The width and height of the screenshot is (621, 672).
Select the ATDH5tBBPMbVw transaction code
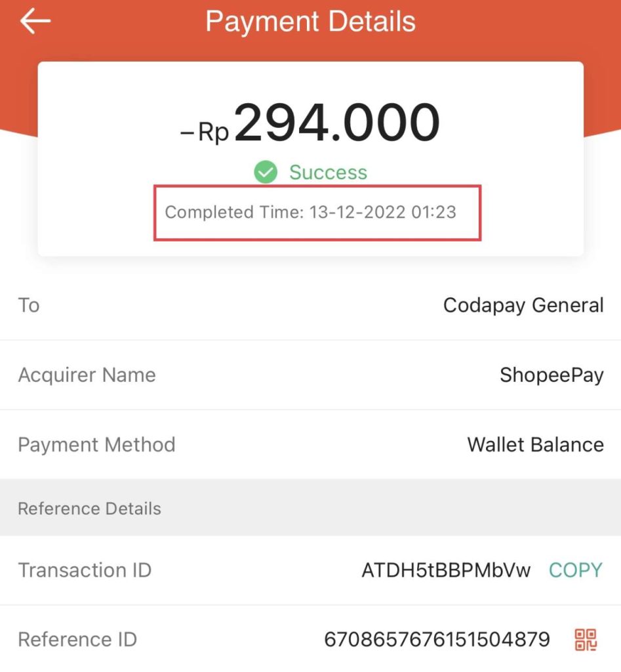click(446, 570)
